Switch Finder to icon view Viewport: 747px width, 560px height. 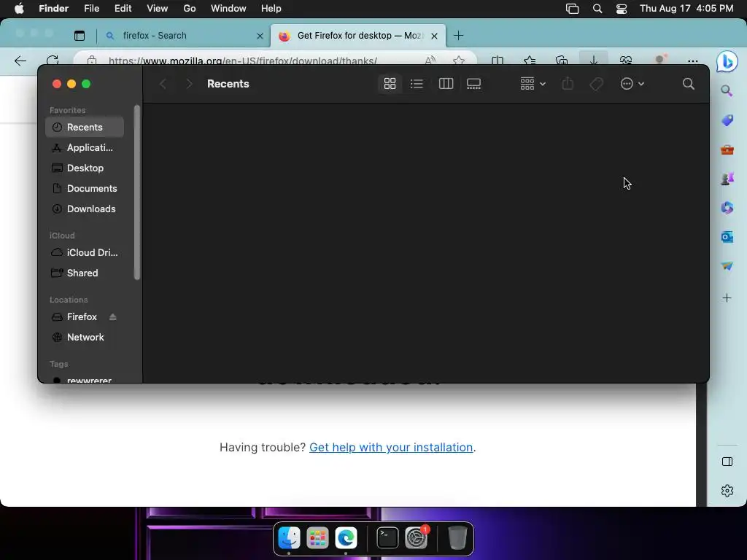tap(390, 84)
